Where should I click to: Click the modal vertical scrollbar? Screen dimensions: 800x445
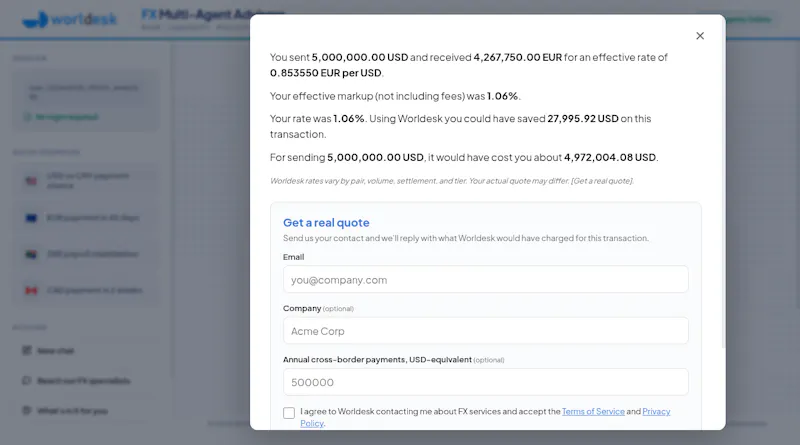coord(723,184)
